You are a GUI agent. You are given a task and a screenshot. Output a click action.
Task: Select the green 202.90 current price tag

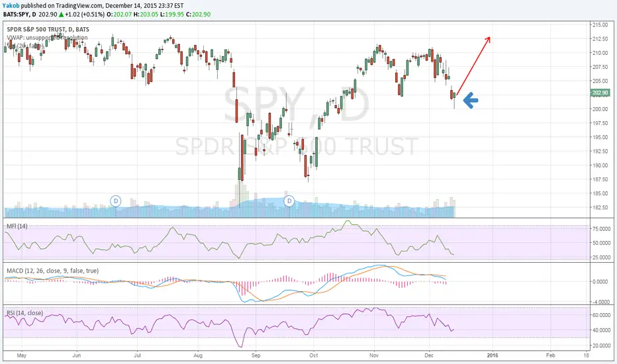(600, 93)
